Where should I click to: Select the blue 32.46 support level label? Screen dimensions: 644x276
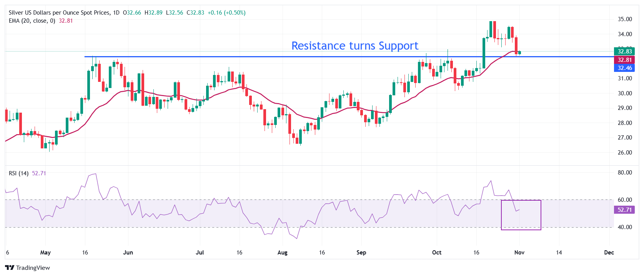click(x=625, y=68)
